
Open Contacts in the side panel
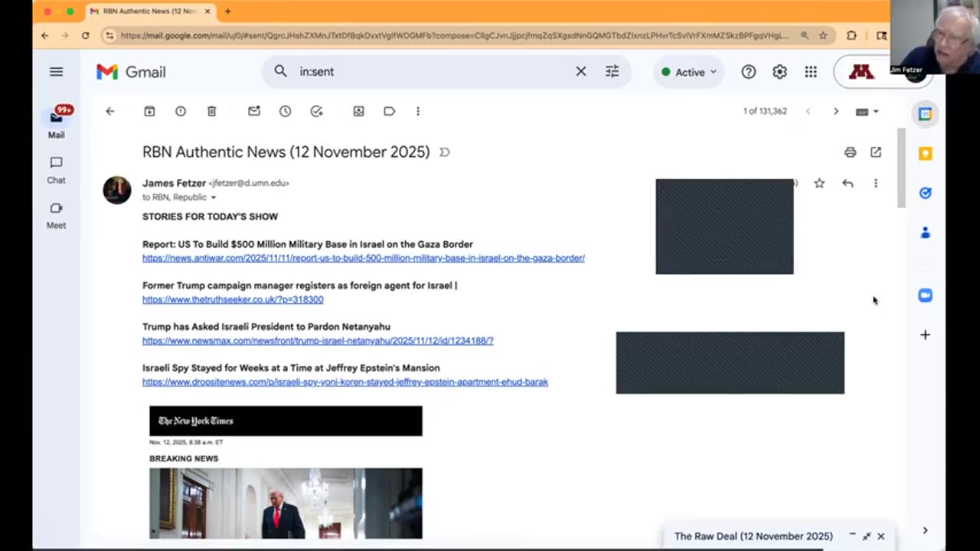[x=925, y=233]
